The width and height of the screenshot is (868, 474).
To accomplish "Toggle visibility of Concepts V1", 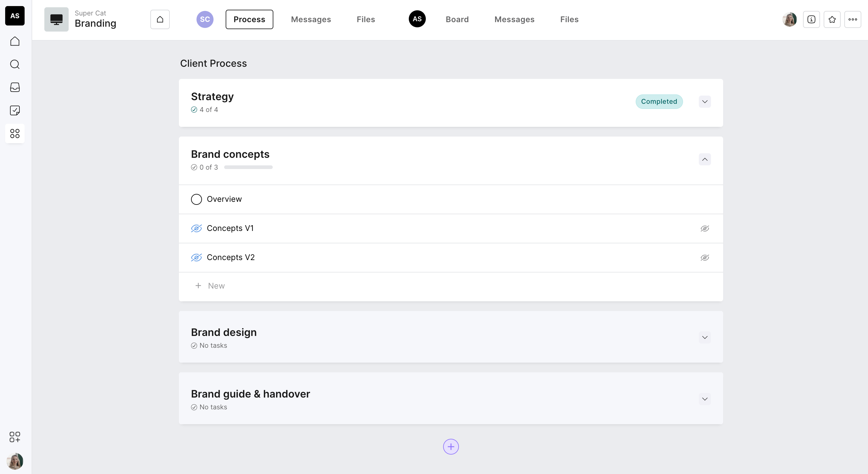I will tap(705, 229).
